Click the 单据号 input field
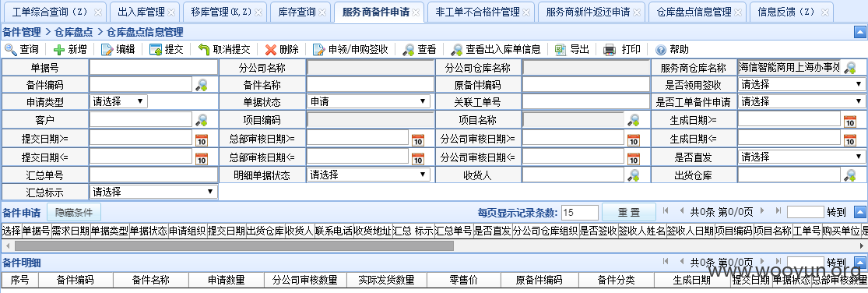The image size is (868, 293). click(154, 68)
